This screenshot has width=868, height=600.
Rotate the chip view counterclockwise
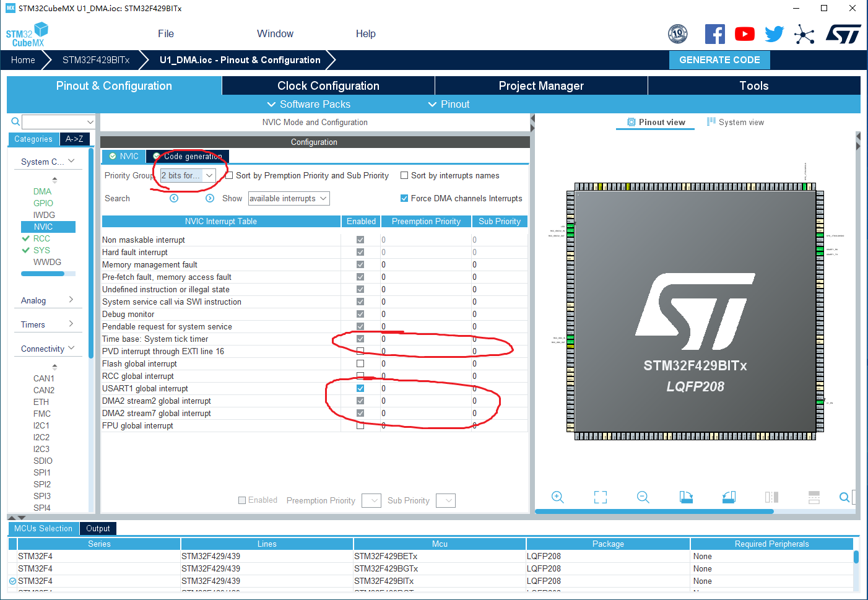(x=728, y=497)
